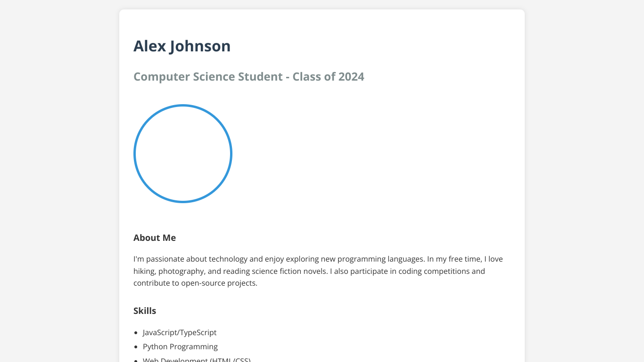Choose the Python Programming skill item

pos(180,347)
